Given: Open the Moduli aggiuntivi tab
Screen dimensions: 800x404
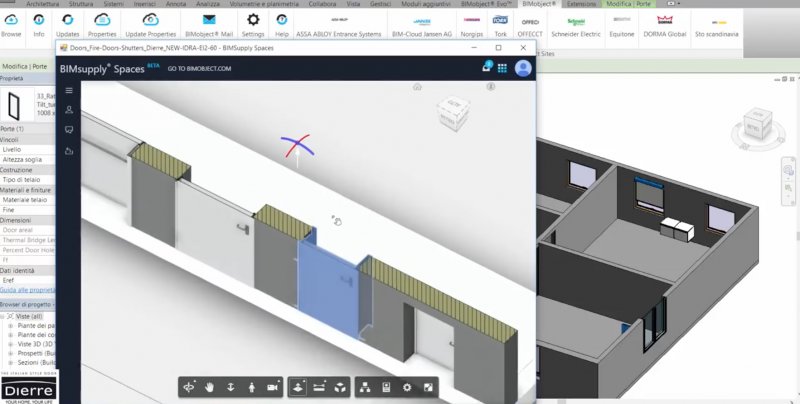Looking at the screenshot, I should 426,4.
